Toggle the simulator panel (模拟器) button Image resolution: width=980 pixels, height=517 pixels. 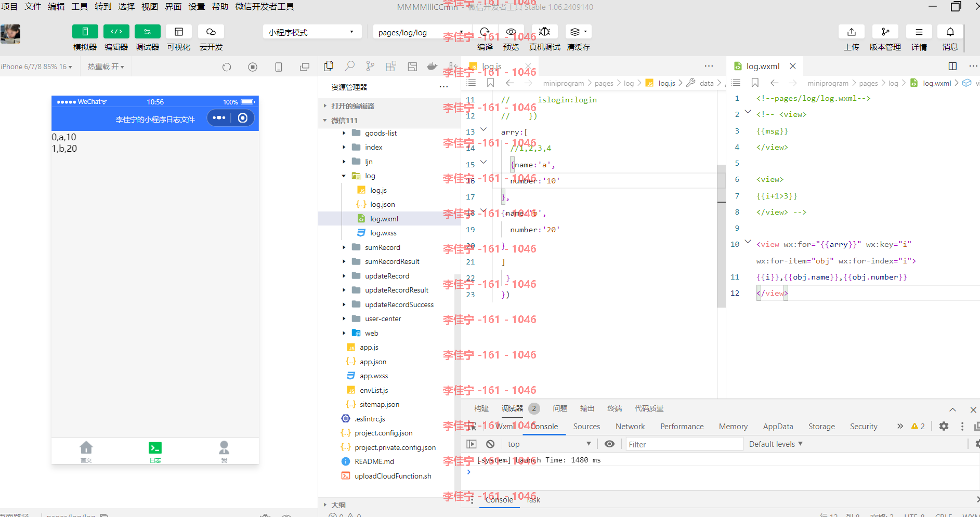(x=85, y=32)
